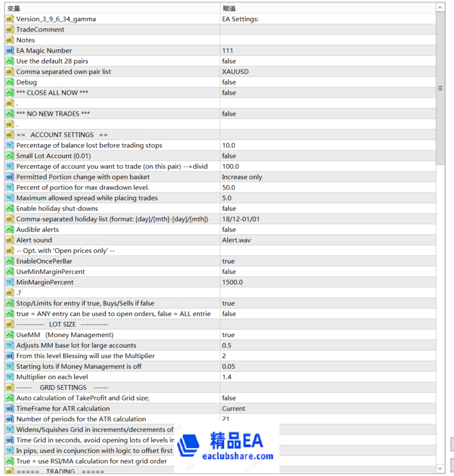The width and height of the screenshot is (454, 476).
Task: Click the icon beside Comma separated own pair list
Action: coord(9,72)
